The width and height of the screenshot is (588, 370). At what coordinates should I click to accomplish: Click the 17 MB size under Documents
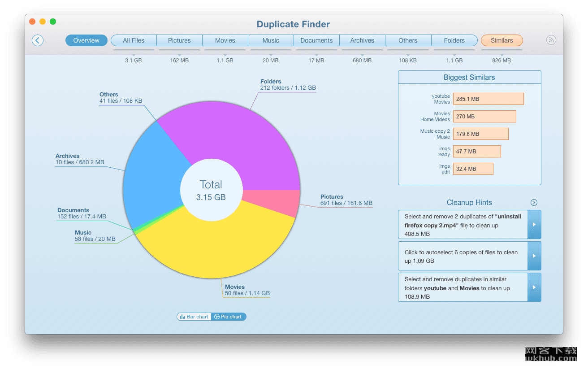tap(316, 60)
